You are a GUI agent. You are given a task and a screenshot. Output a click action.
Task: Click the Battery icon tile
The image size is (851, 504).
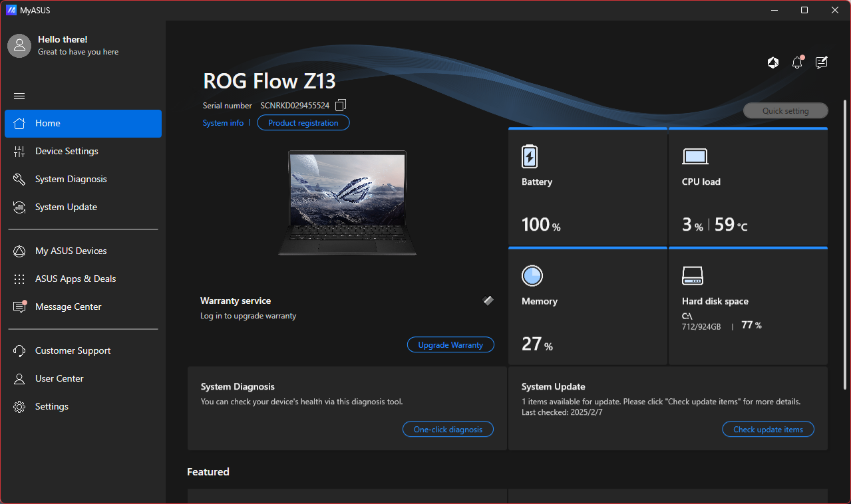[530, 156]
